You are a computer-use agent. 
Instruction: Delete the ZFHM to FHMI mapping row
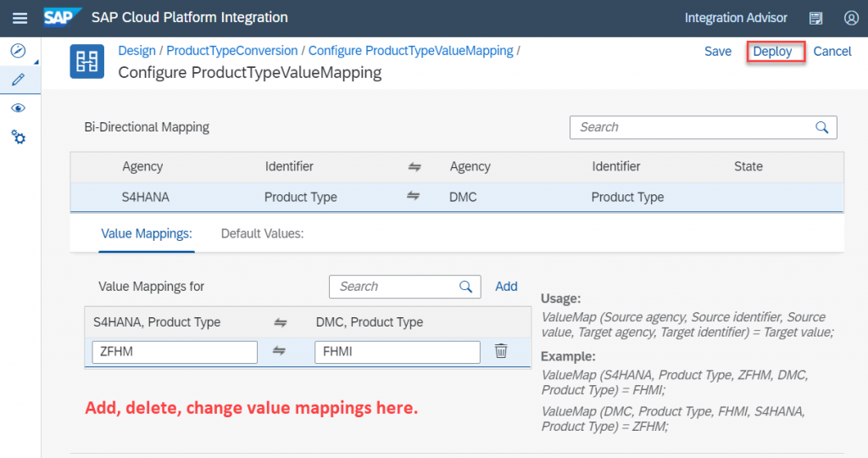[x=501, y=351]
